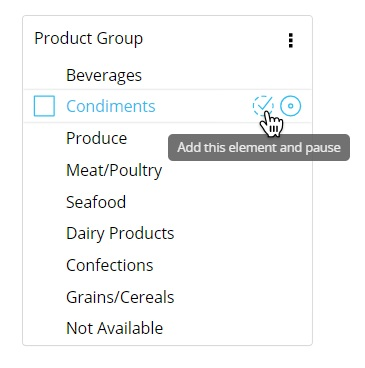Screen dimensions: 365x368
Task: Select the Confections item
Action: 110,265
